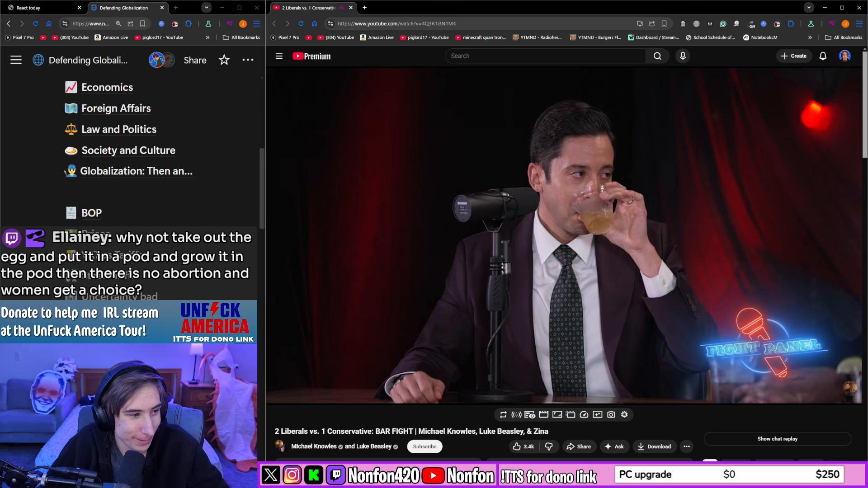Click the YouTube search input field
This screenshot has height=488, width=868.
542,56
